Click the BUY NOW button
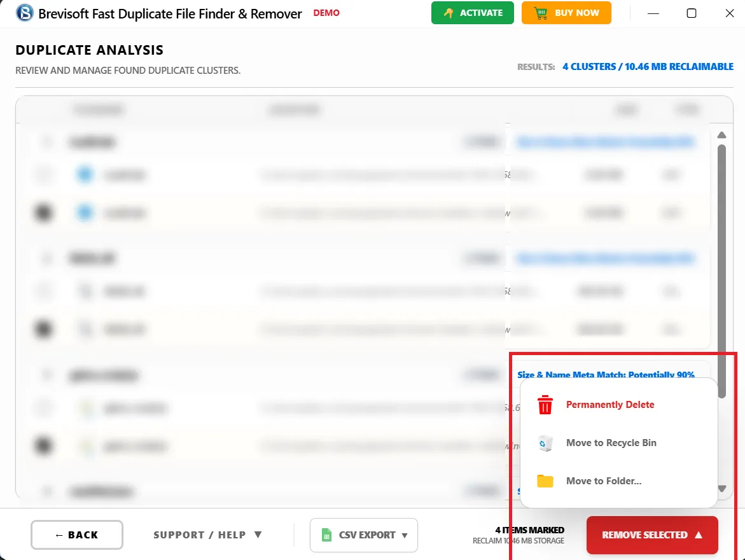Viewport: 745px width, 560px height. coord(566,13)
